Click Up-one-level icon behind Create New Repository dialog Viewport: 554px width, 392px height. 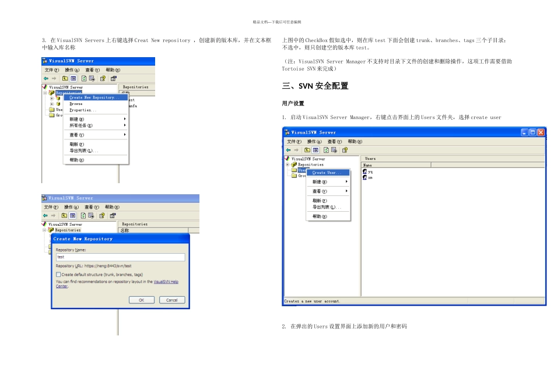coord(64,216)
